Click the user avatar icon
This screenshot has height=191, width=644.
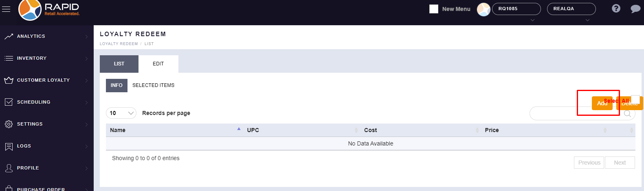click(x=484, y=9)
